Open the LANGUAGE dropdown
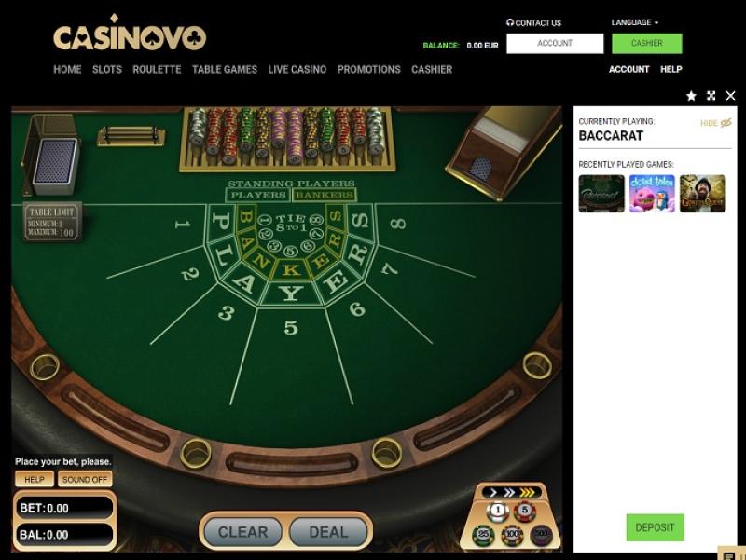Screen dimensions: 746x560 coord(635,22)
